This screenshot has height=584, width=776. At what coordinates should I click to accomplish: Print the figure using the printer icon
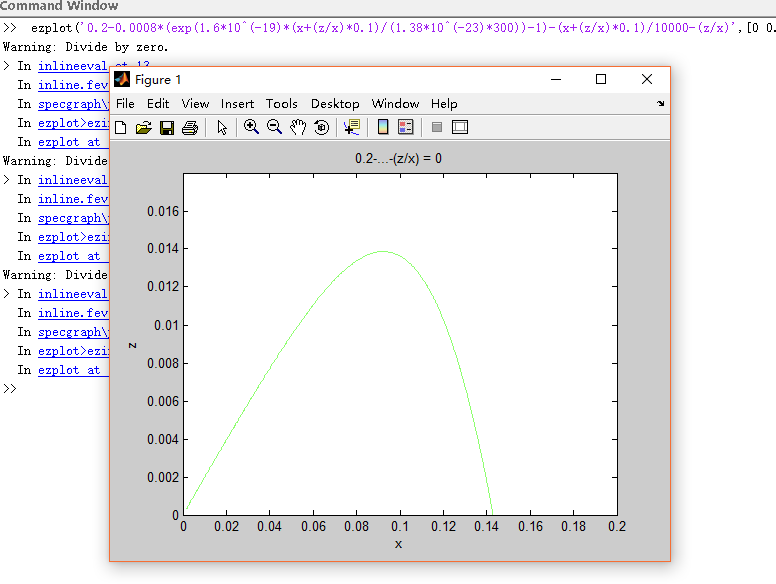point(190,127)
